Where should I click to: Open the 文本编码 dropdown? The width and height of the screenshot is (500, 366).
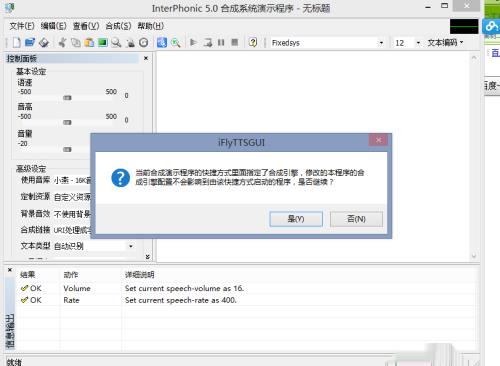point(446,43)
